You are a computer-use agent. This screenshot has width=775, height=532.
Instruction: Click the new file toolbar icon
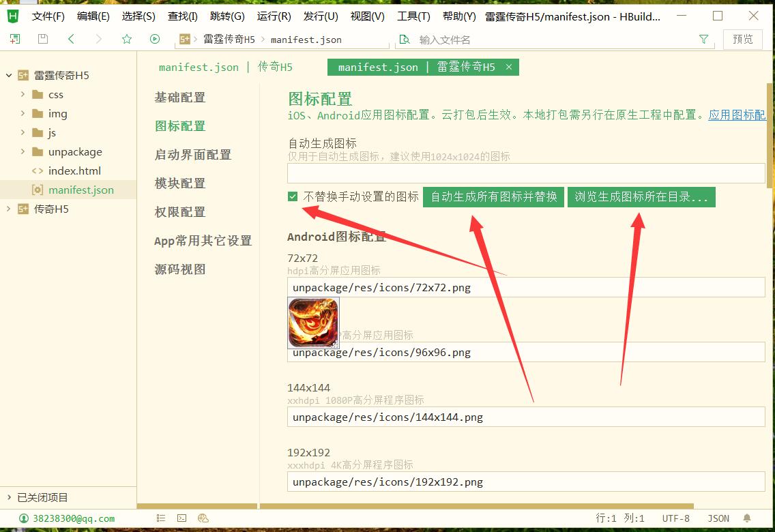coord(15,40)
